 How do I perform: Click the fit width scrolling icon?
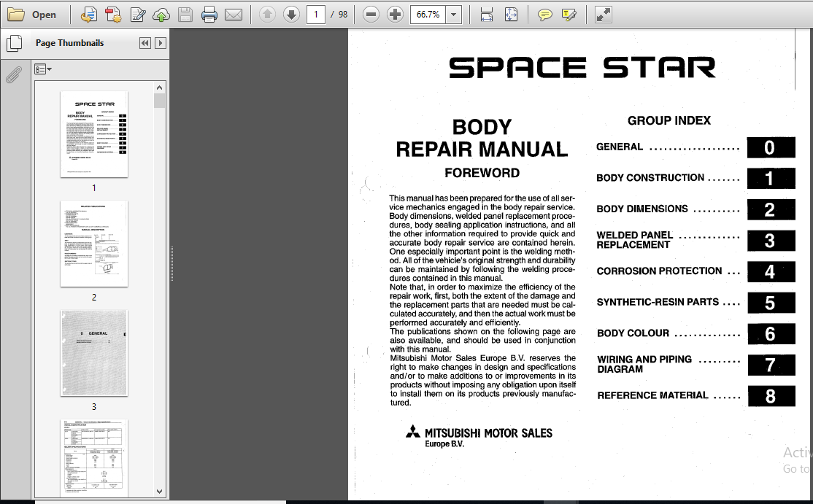[x=486, y=15]
